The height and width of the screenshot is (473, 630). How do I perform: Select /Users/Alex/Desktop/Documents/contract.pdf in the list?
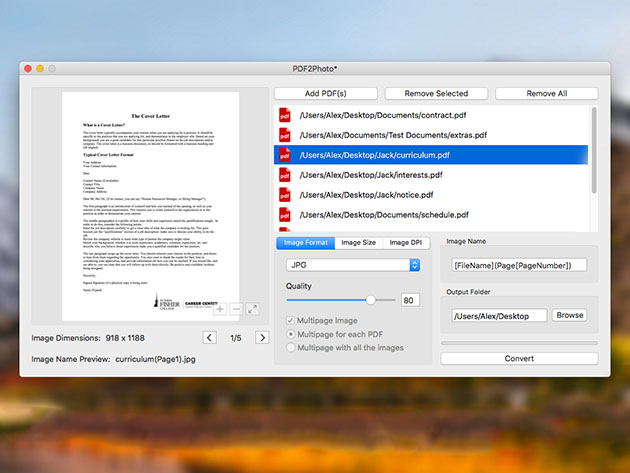click(x=431, y=115)
